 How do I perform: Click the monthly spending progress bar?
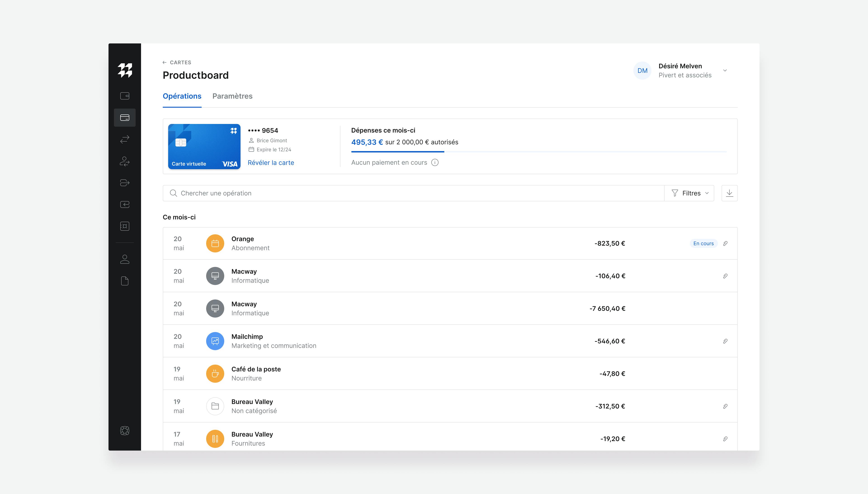pos(539,152)
